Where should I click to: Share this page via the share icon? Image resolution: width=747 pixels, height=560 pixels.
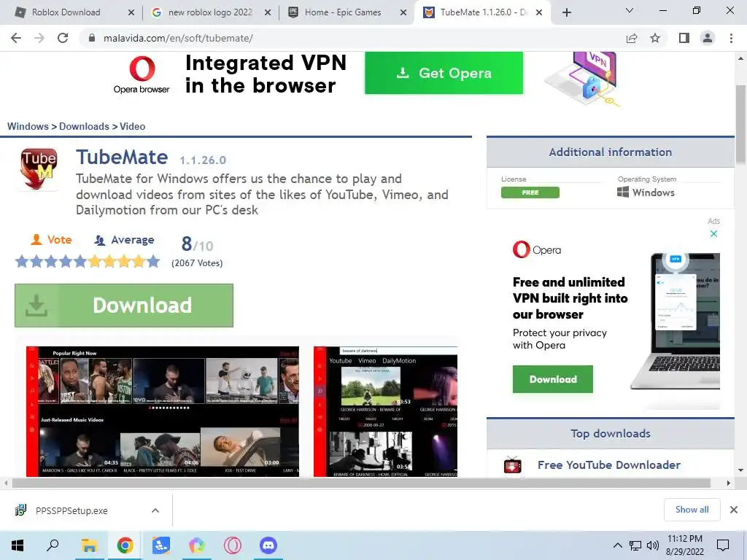(x=632, y=38)
